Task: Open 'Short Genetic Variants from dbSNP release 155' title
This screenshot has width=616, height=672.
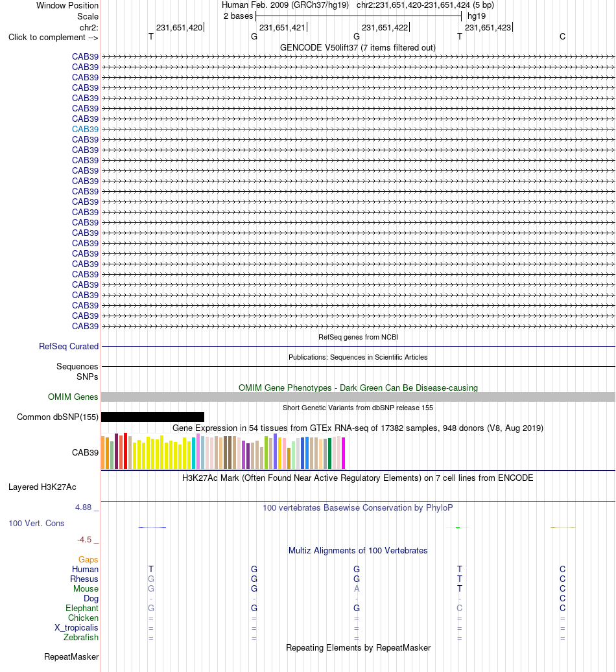Action: click(x=358, y=408)
